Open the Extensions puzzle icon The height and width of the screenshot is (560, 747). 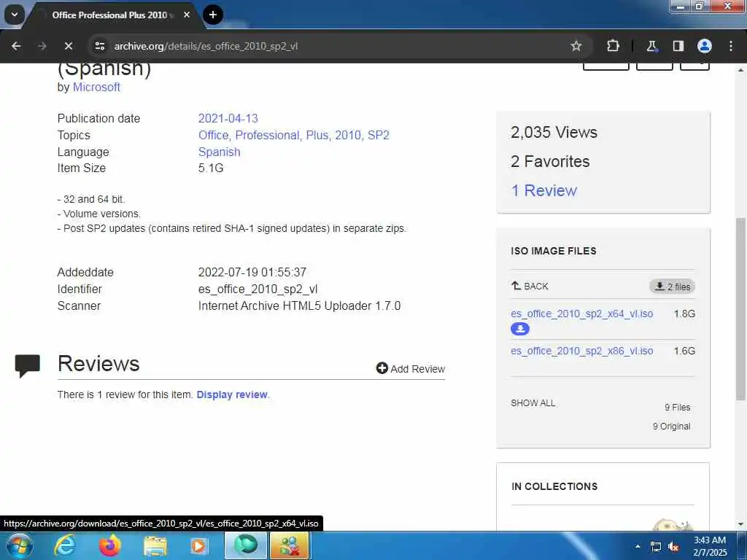[613, 46]
